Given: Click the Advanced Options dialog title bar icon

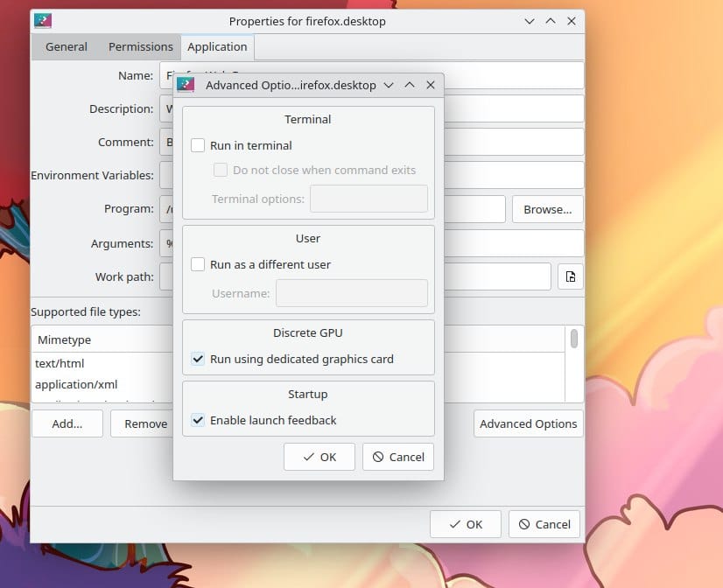Looking at the screenshot, I should coord(186,85).
